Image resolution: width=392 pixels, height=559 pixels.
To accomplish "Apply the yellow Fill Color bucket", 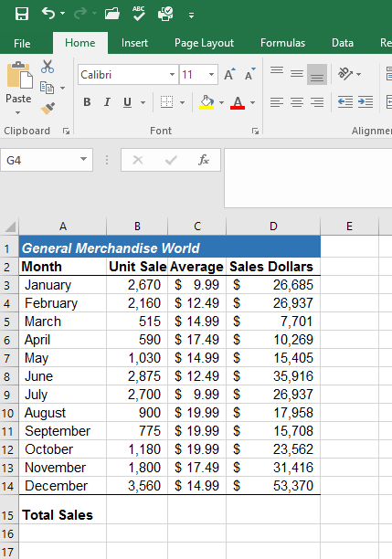I will point(207,102).
